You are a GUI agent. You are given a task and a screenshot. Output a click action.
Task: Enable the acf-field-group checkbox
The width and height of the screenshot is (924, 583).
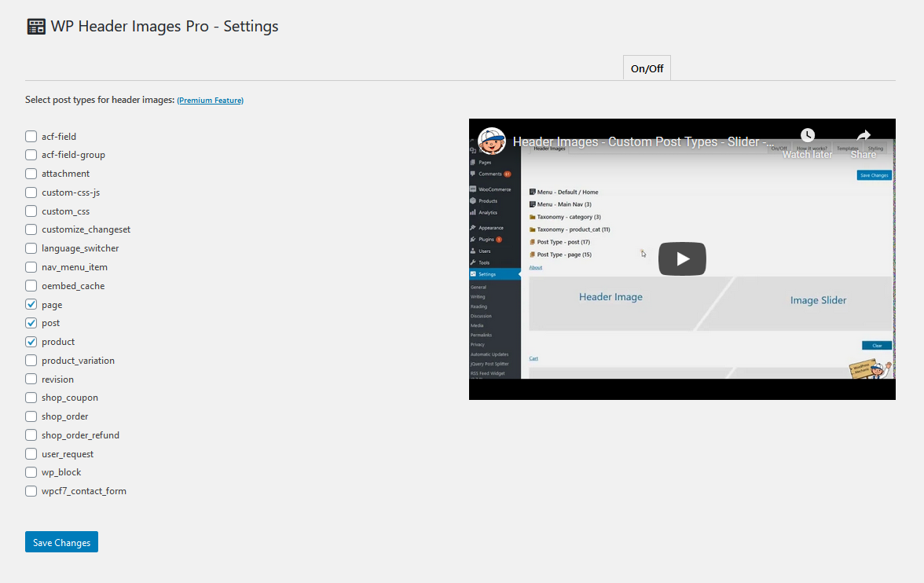click(31, 155)
